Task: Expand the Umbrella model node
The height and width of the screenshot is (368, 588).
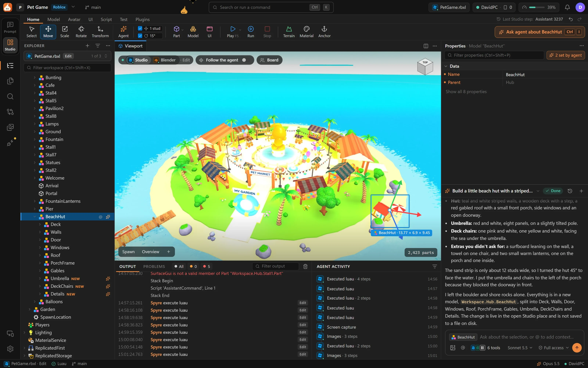Action: pos(40,278)
